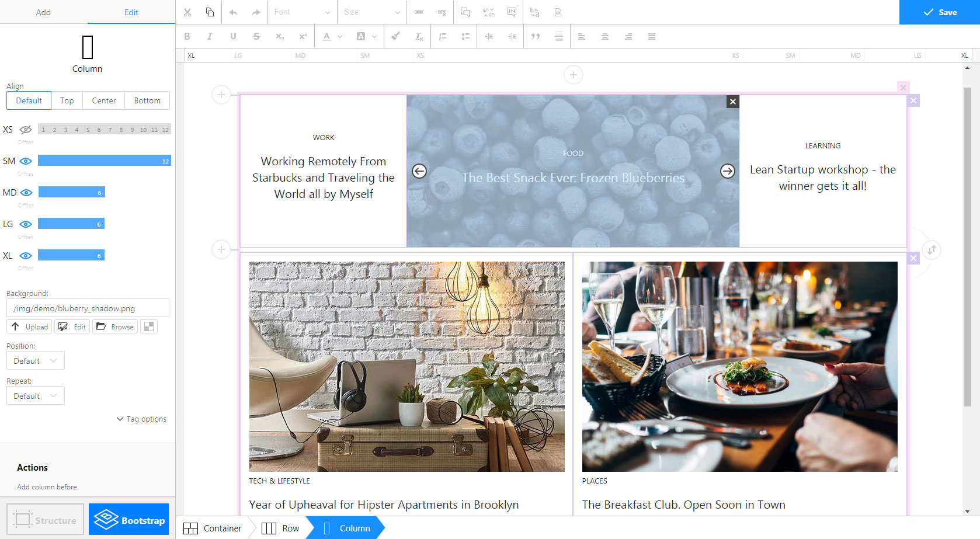Click the copy formatting paintbrush icon
Screen dimensions: 980x539
pos(395,36)
